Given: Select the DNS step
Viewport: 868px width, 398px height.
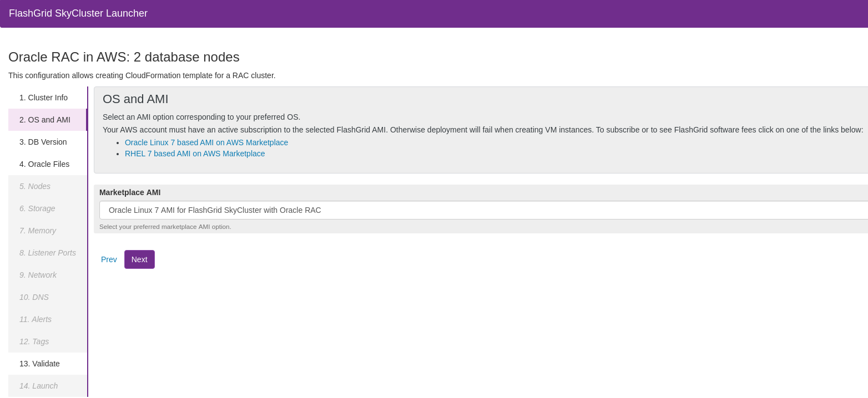Looking at the screenshot, I should coord(34,297).
